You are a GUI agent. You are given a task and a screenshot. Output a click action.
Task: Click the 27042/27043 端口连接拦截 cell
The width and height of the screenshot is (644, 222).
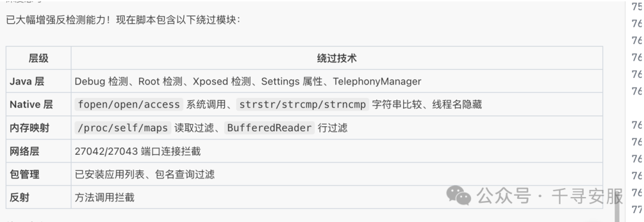coord(138,152)
